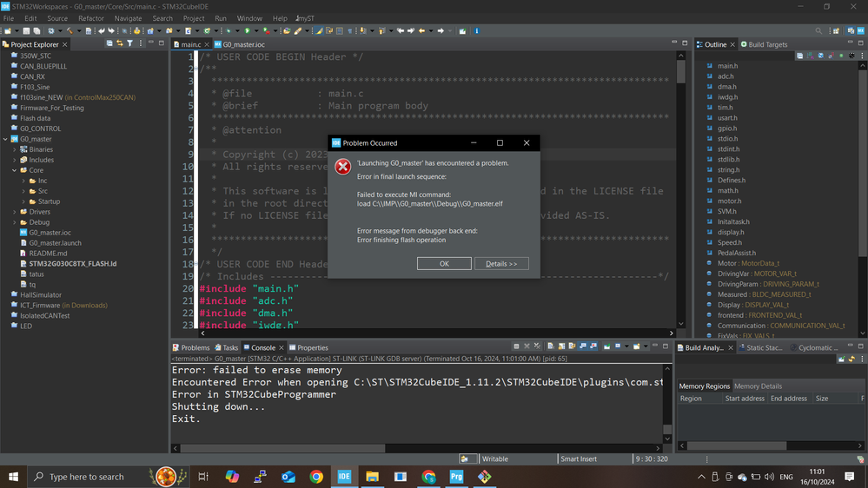
Task: Toggle Link with Editor in Project Explorer
Action: coord(119,43)
